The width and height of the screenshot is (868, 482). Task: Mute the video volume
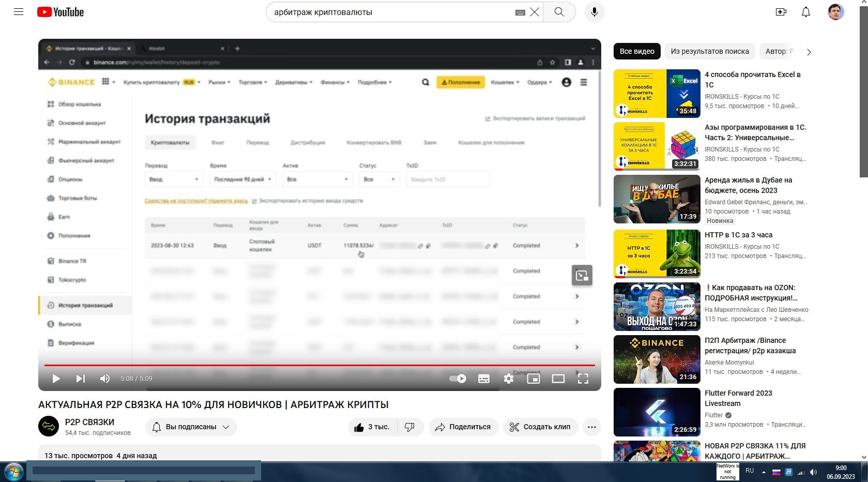pos(105,379)
